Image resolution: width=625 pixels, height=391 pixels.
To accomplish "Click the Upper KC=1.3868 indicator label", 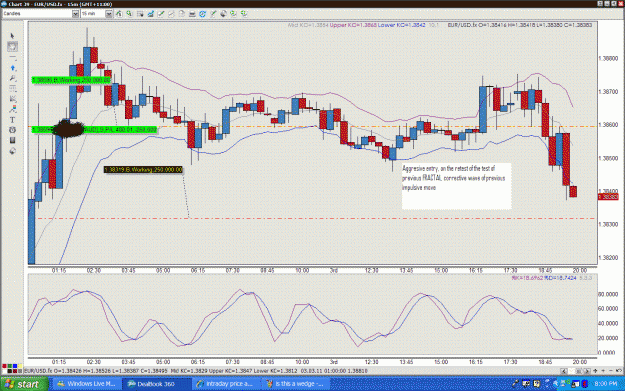I will click(x=353, y=25).
